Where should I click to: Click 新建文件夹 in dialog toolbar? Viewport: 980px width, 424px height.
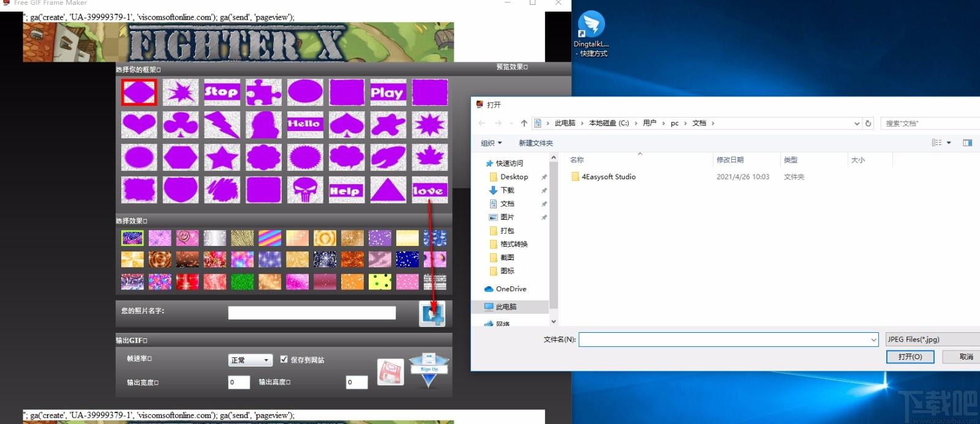pos(535,143)
